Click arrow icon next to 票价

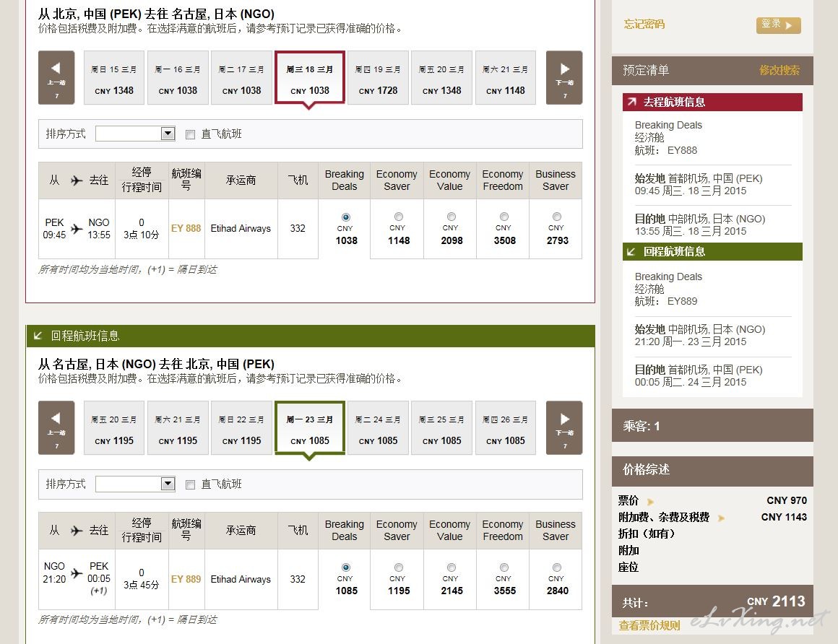tap(650, 502)
